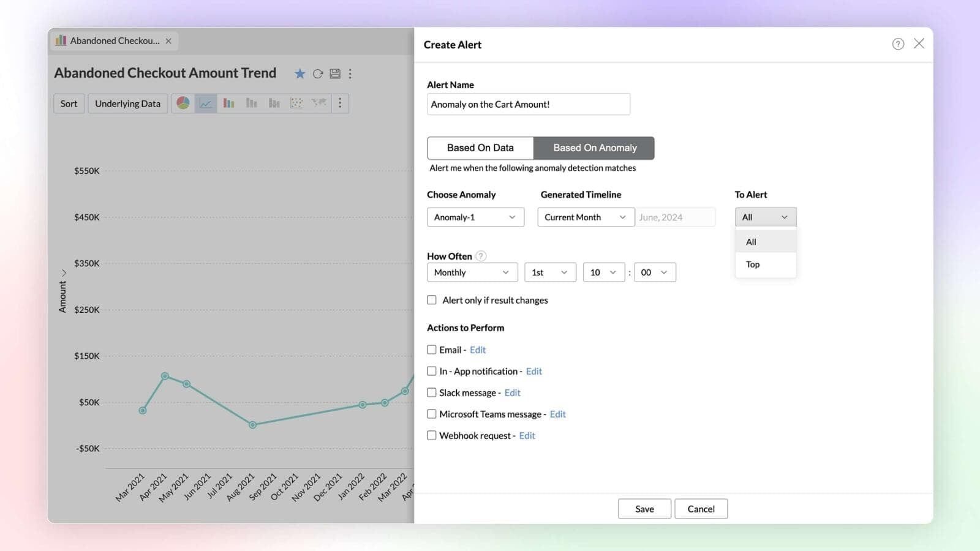Open the hour dropdown showing 10

tap(604, 272)
